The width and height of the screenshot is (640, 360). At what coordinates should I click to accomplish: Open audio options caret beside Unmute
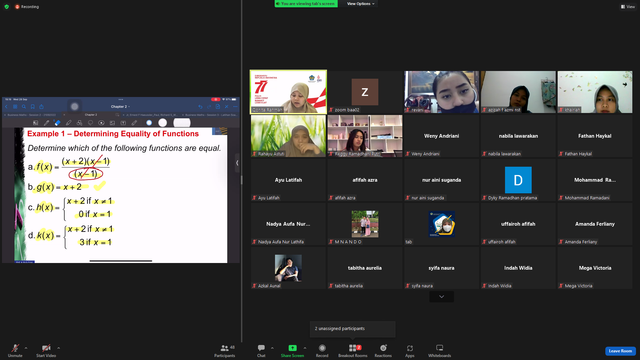pos(26,348)
